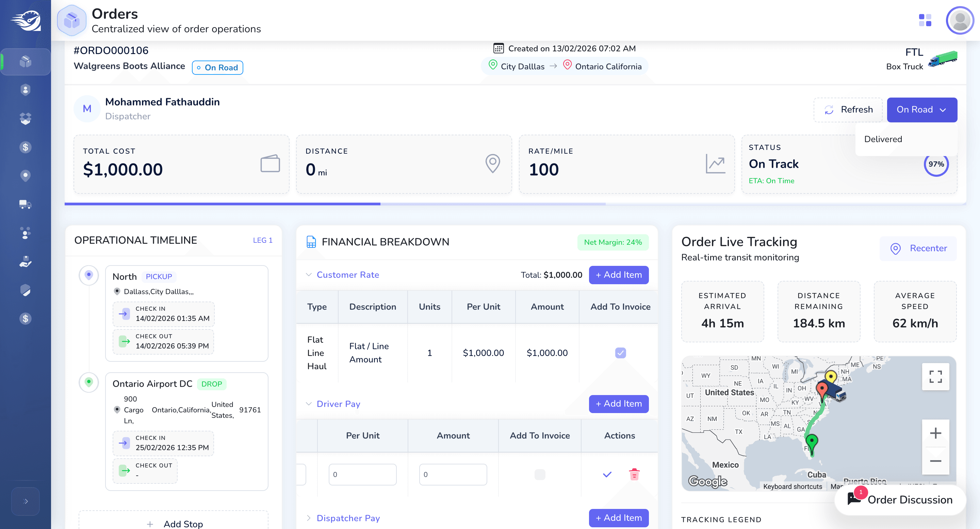Click the On Road status badge
This screenshot has width=980, height=529.
(x=217, y=67)
